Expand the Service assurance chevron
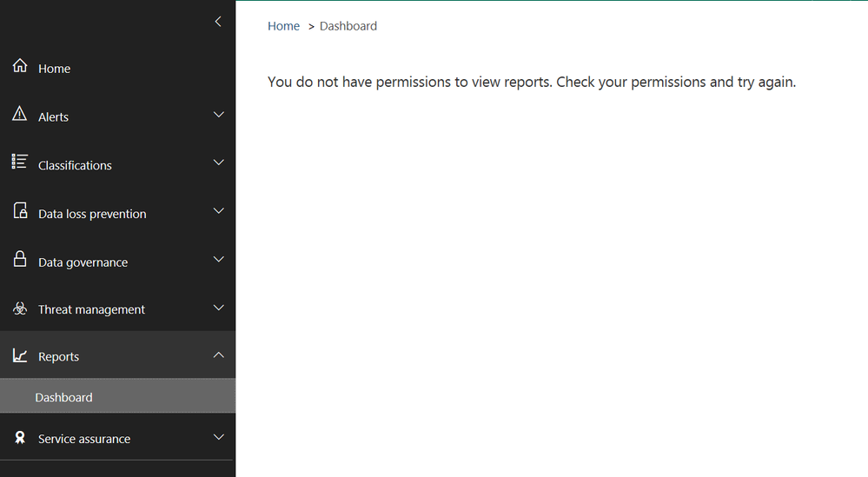 point(219,437)
